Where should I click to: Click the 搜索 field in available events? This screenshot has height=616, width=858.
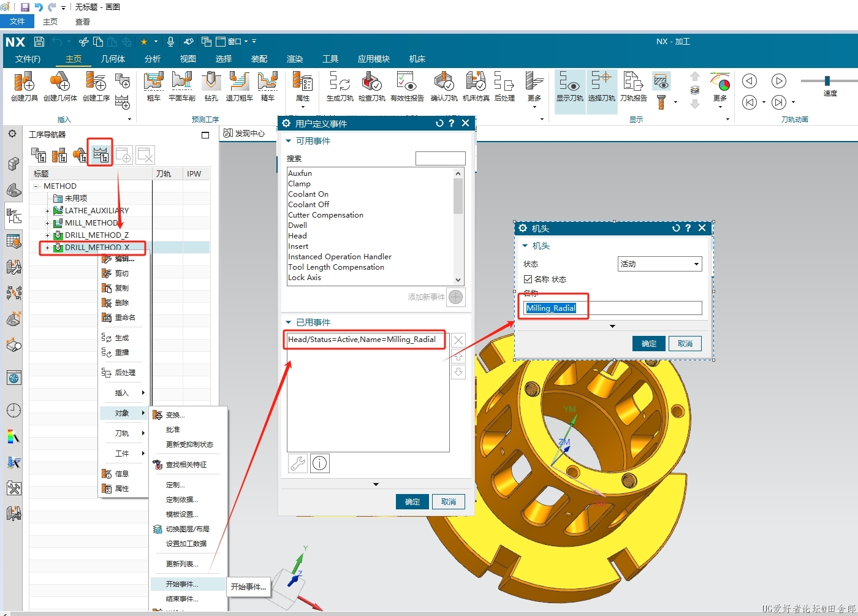440,158
